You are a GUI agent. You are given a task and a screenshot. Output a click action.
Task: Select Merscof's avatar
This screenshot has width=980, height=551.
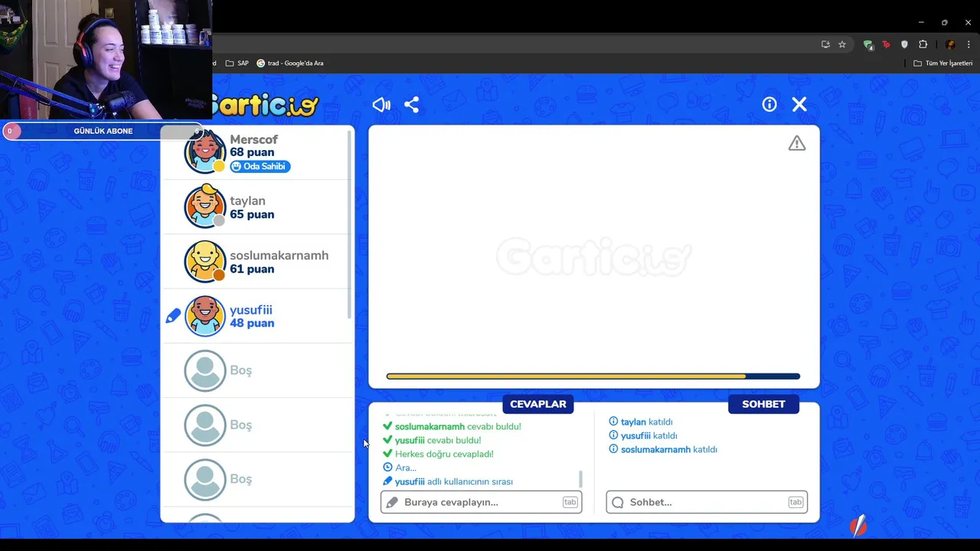click(205, 152)
